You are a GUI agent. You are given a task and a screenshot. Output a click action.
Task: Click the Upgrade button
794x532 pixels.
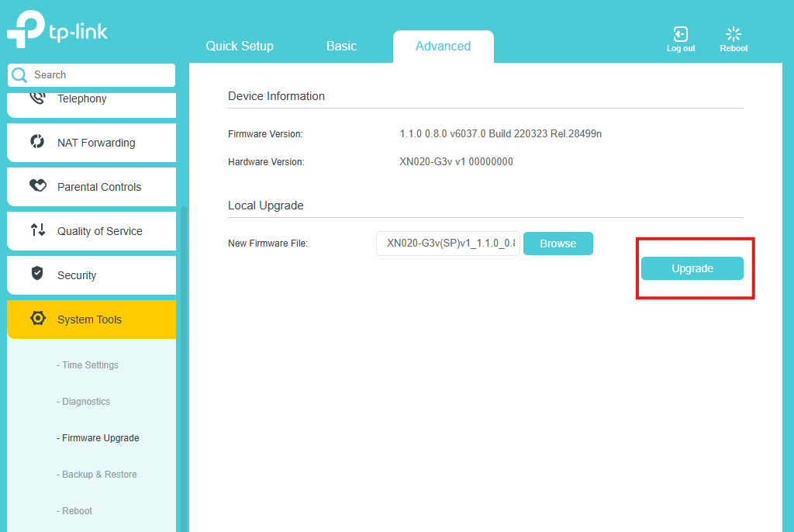(692, 268)
